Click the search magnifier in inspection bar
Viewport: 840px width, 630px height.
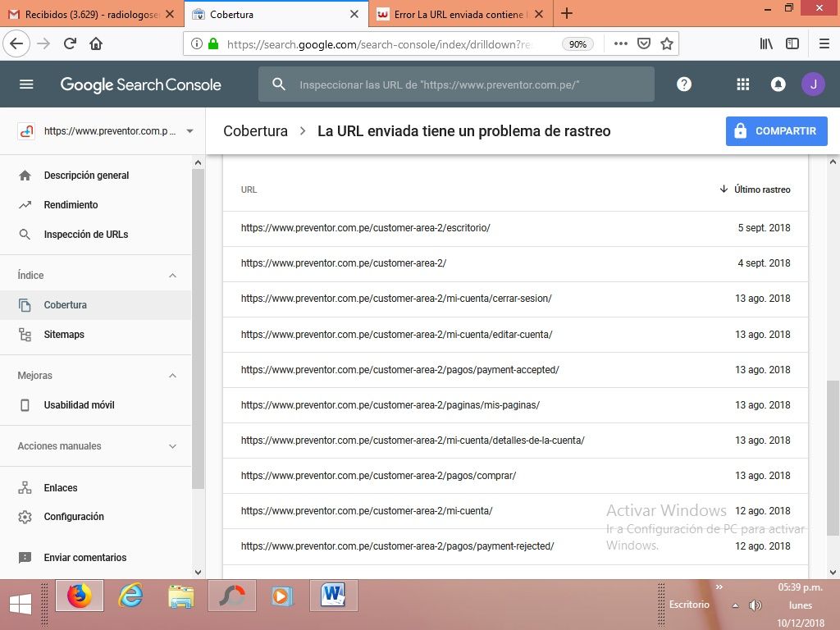279,84
